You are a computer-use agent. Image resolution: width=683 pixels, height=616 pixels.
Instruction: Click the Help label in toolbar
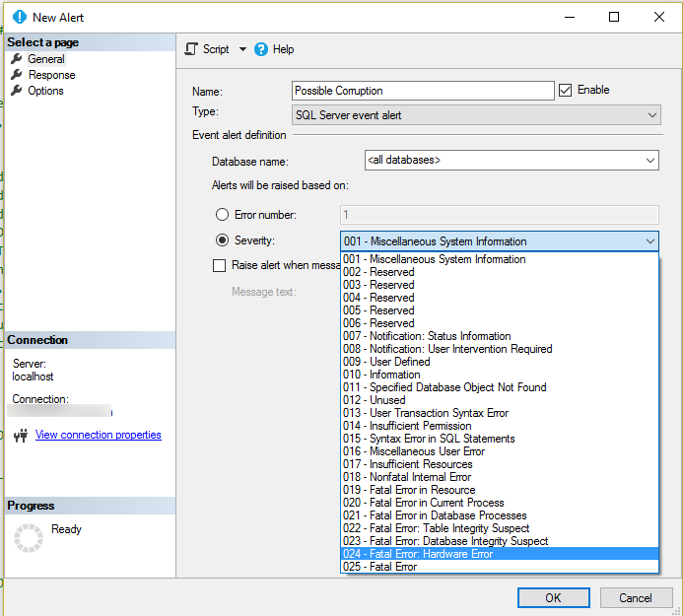283,49
